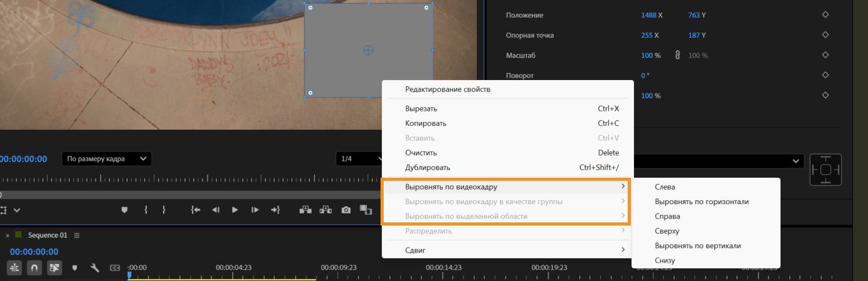Viewport: 868px width, 281px height.
Task: Click the Mark In brace icon
Action: 145,210
